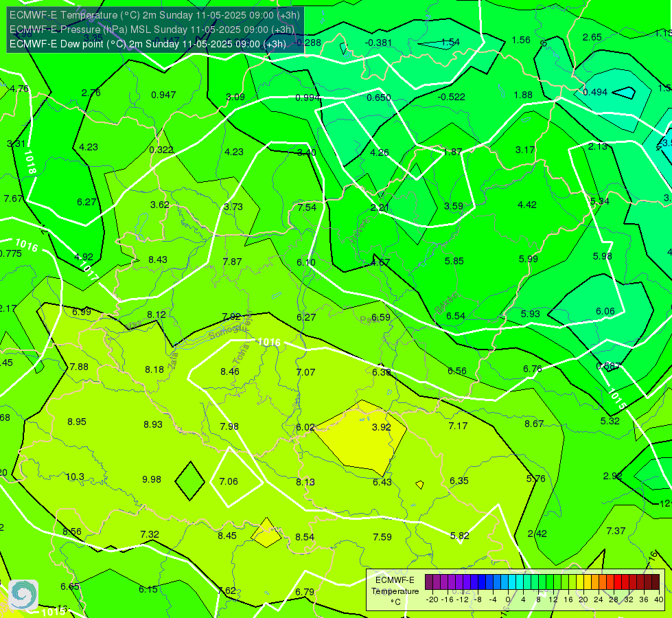Click the dew point value -0.381
The height and width of the screenshot is (618, 672).
[378, 43]
